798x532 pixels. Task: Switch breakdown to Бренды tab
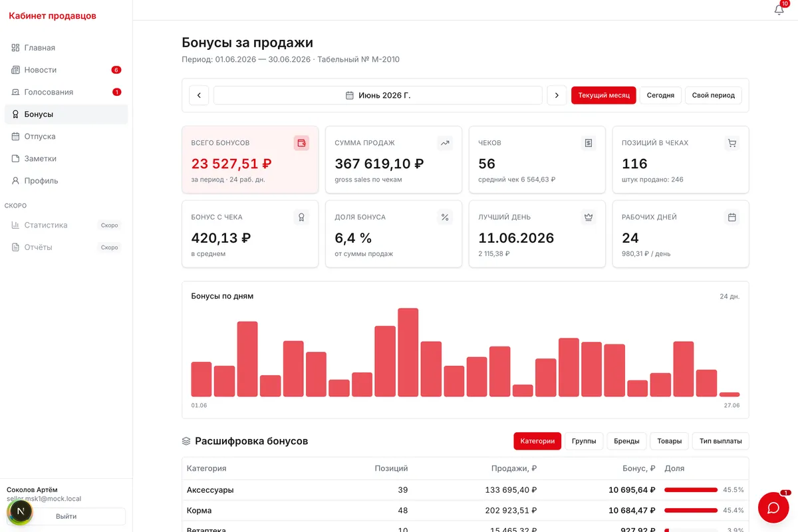pos(626,441)
